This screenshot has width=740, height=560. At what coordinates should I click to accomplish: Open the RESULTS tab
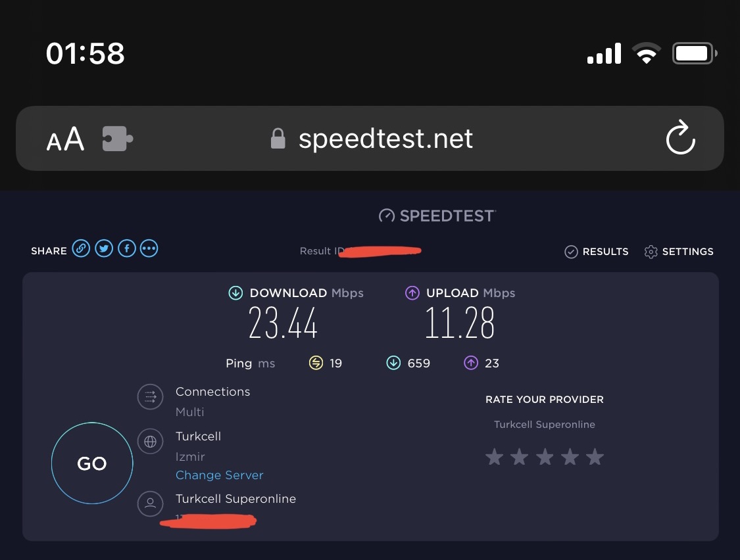point(597,252)
